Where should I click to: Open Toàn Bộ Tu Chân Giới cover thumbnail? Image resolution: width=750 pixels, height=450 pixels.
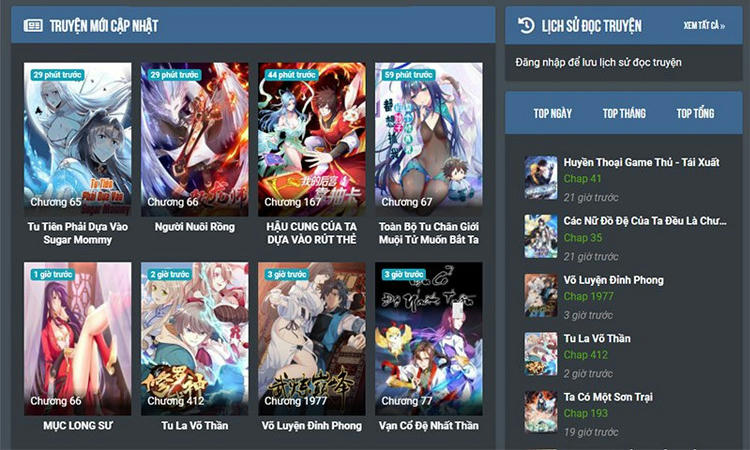428,139
